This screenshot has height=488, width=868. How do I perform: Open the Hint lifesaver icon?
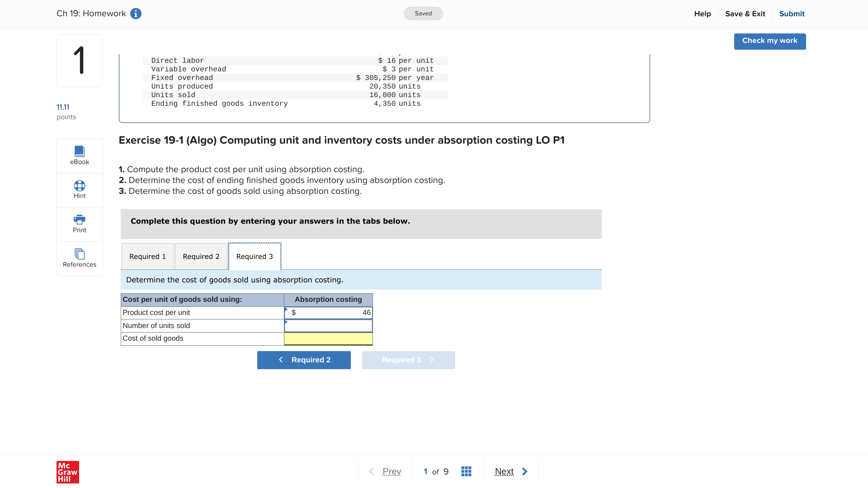80,189
